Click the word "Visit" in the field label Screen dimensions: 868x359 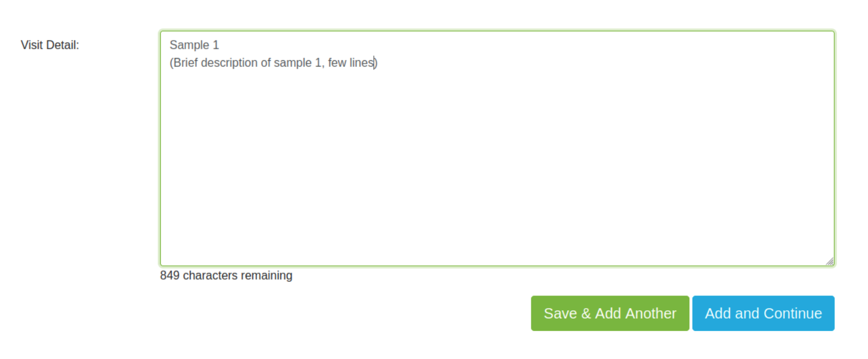click(32, 45)
